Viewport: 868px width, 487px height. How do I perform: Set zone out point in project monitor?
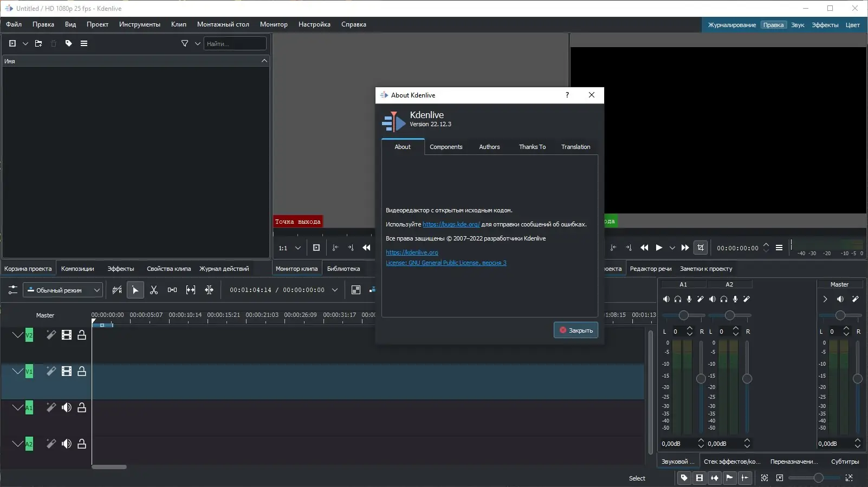[x=629, y=248]
